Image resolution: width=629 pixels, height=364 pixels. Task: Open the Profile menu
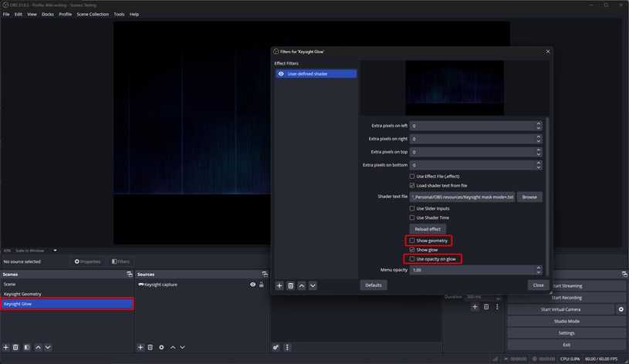point(66,14)
